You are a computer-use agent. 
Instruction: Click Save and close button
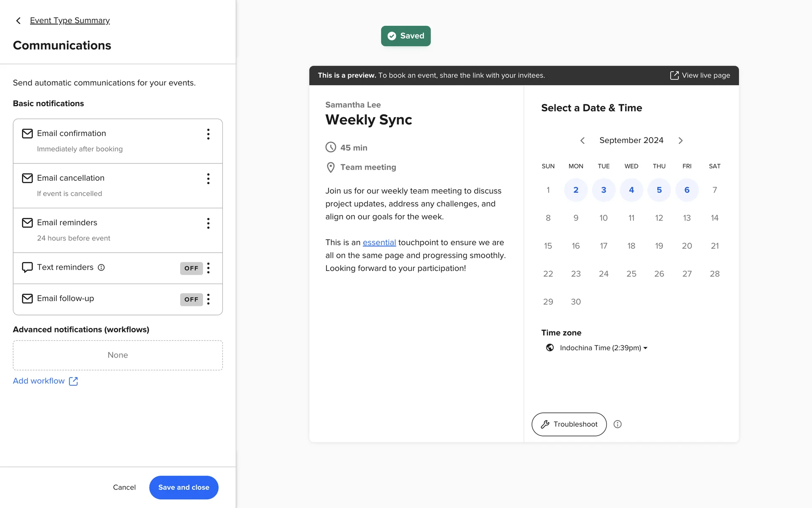click(x=184, y=487)
